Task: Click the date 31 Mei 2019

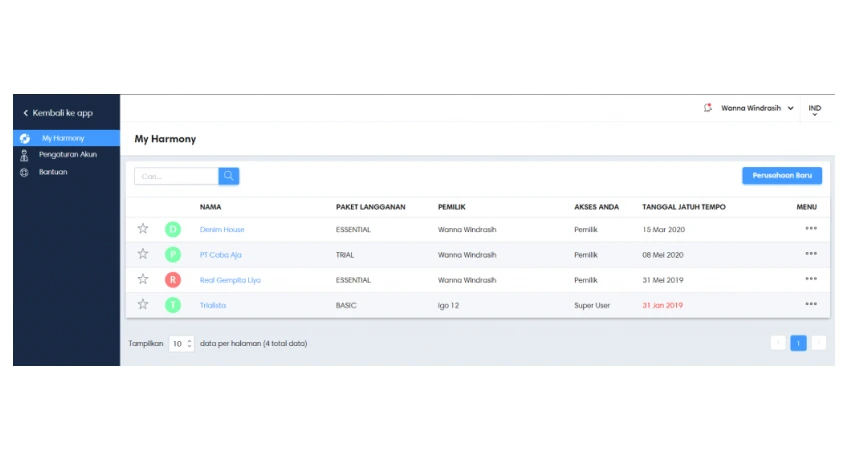Action: (663, 280)
